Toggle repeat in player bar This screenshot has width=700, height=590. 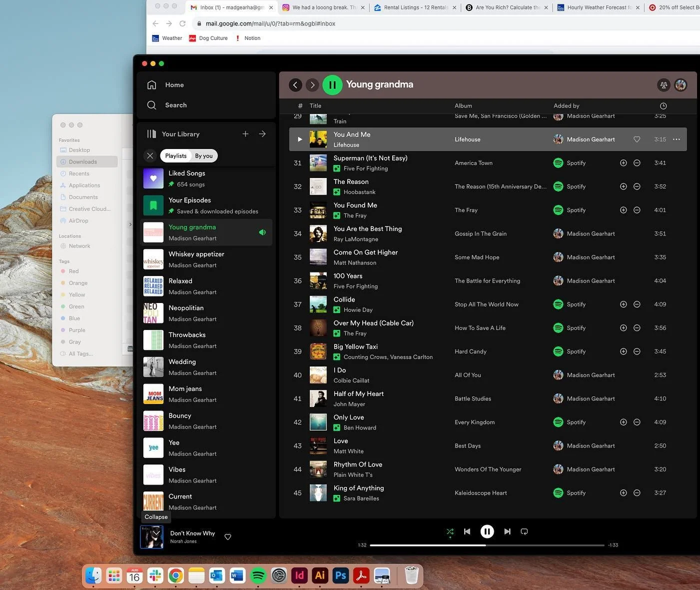[524, 531]
